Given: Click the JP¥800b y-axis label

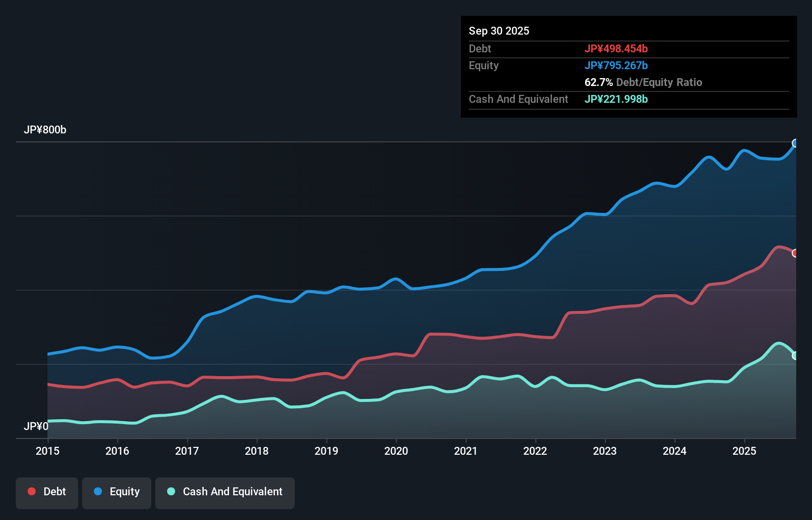Looking at the screenshot, I should [45, 130].
